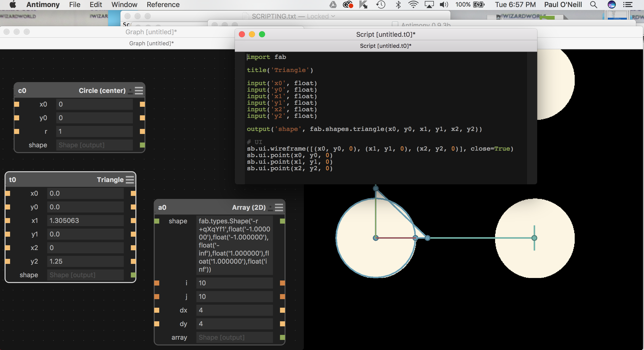Screen dimensions: 644x350
Task: Open Spotlight search in the menu bar
Action: point(594,5)
